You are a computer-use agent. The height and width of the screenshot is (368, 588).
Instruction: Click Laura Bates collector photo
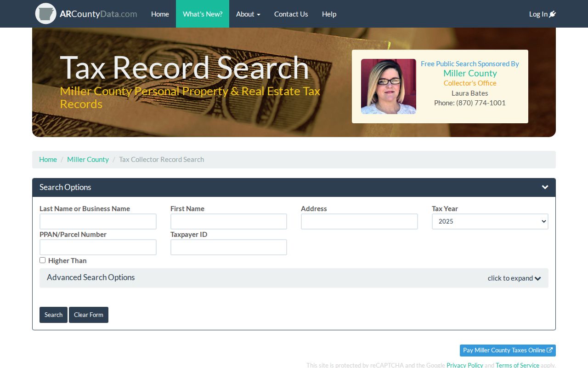click(x=389, y=86)
